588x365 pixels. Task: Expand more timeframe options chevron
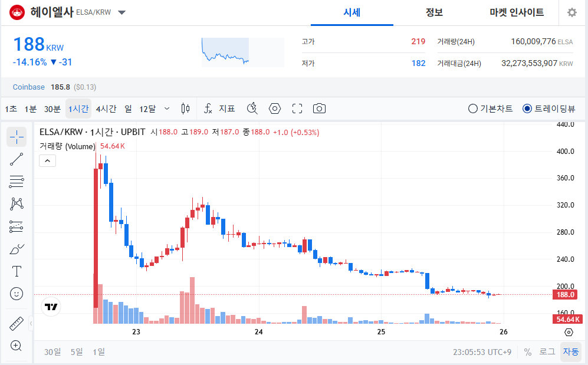167,108
